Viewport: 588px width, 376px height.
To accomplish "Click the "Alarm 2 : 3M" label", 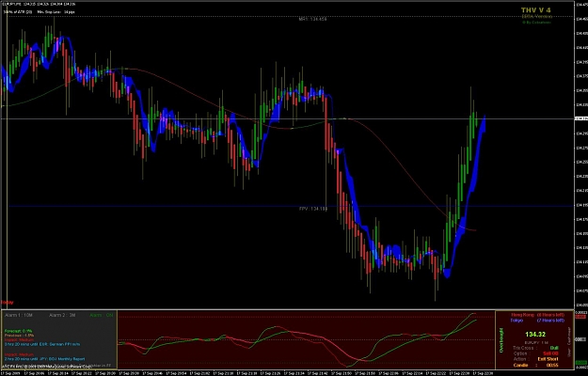I will [62, 315].
